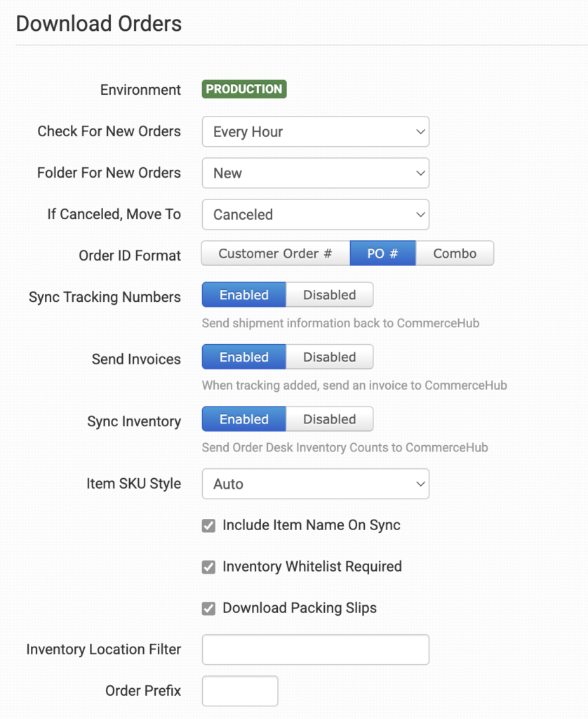Disable Sync Tracking Numbers
The width and height of the screenshot is (588, 719).
coord(329,295)
